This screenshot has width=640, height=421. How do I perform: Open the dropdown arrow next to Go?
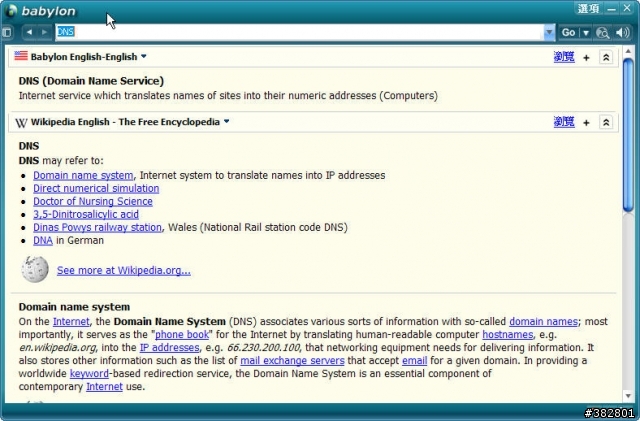point(586,32)
